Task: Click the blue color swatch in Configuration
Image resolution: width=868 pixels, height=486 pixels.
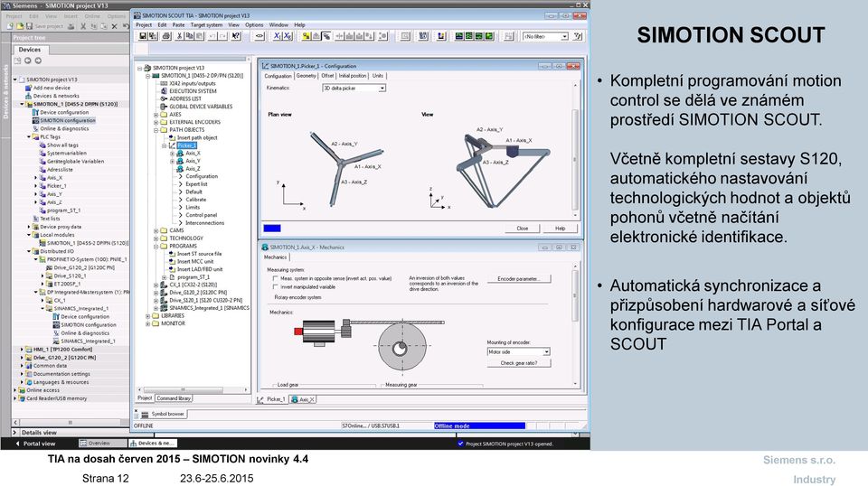Action: pos(272,229)
